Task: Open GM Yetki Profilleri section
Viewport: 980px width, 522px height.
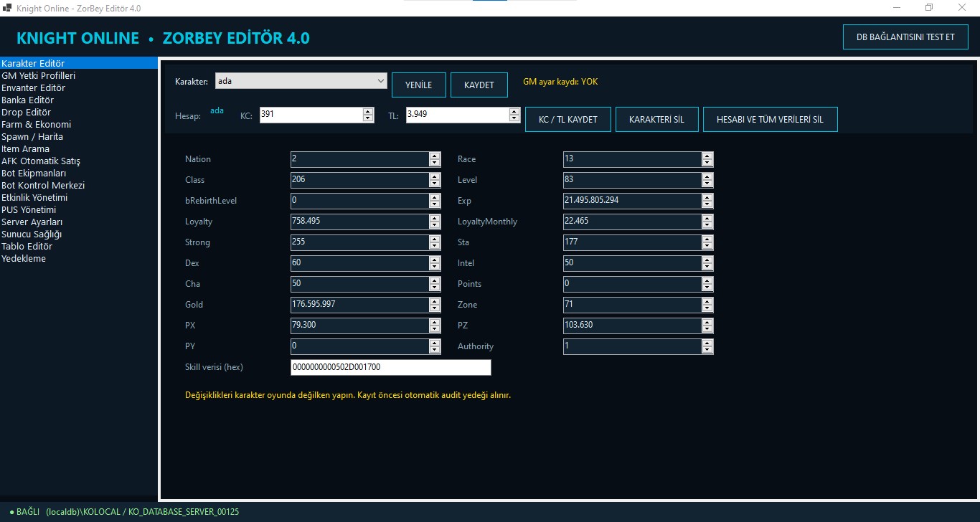Action: tap(79, 76)
